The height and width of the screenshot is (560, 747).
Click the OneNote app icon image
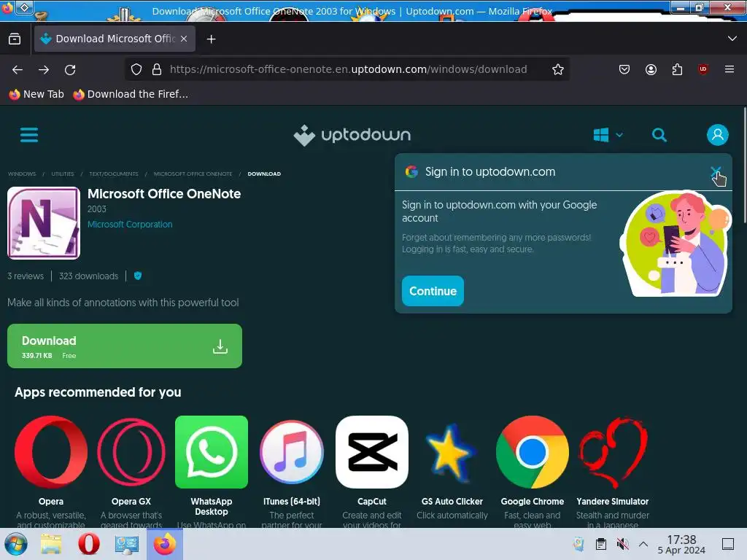tap(43, 223)
